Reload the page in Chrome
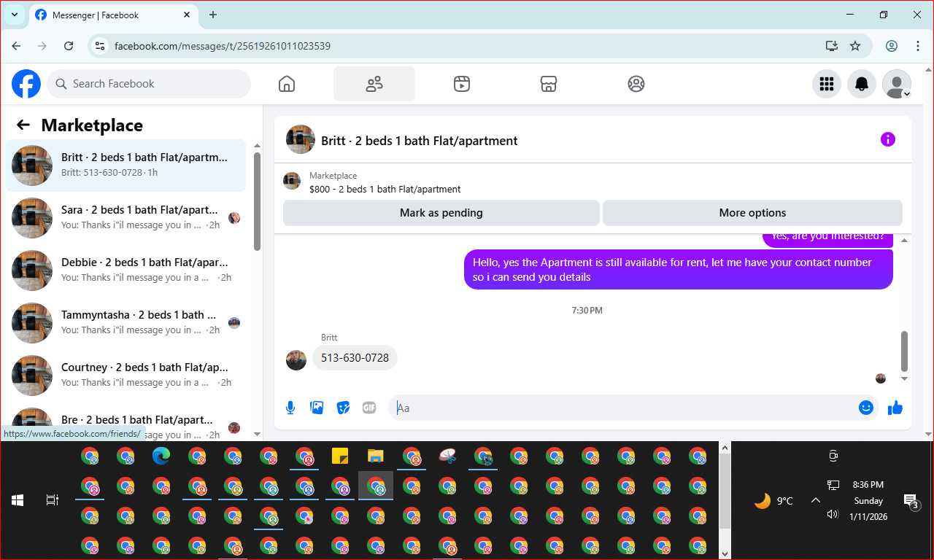The width and height of the screenshot is (934, 560). coord(69,46)
